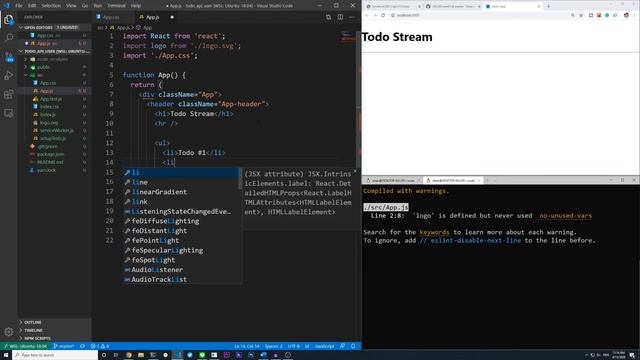The height and width of the screenshot is (360, 640).
Task: Select 'feSpotLight' in the autocomplete list
Action: tap(180, 260)
